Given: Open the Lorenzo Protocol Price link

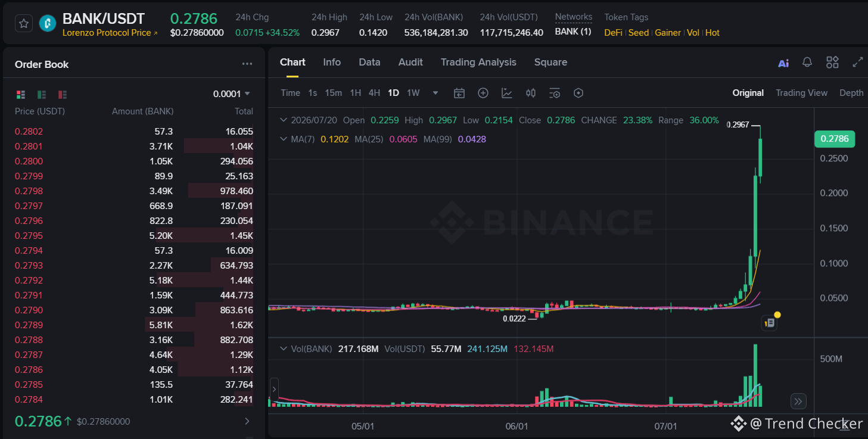Looking at the screenshot, I should tap(110, 33).
